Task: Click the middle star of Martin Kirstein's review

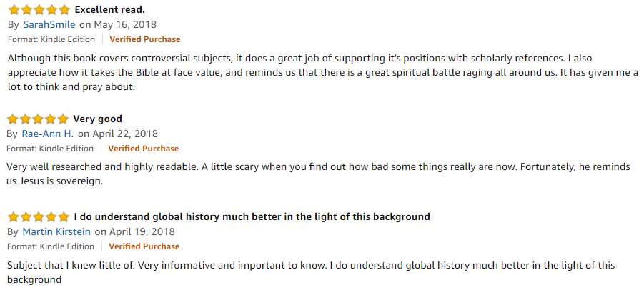Action: pos(38,216)
